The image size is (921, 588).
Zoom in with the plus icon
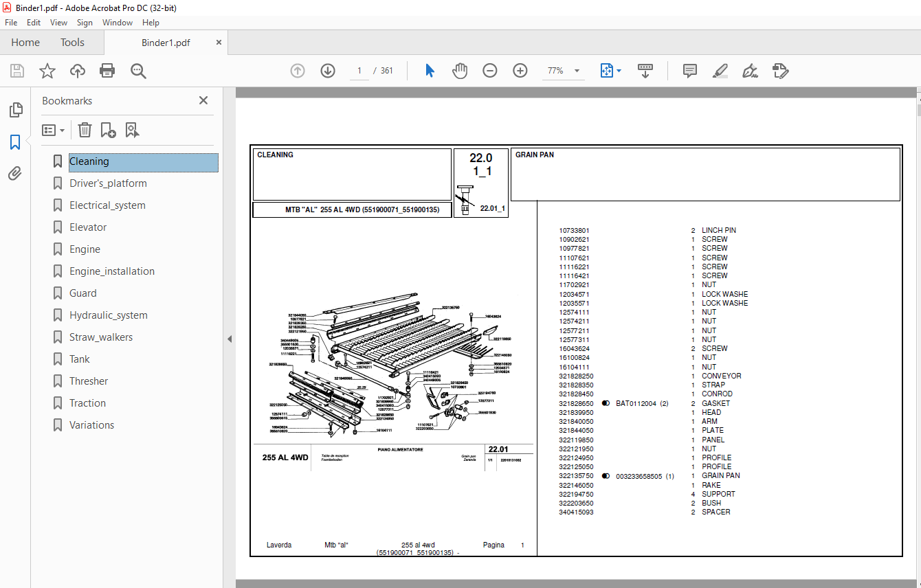520,71
